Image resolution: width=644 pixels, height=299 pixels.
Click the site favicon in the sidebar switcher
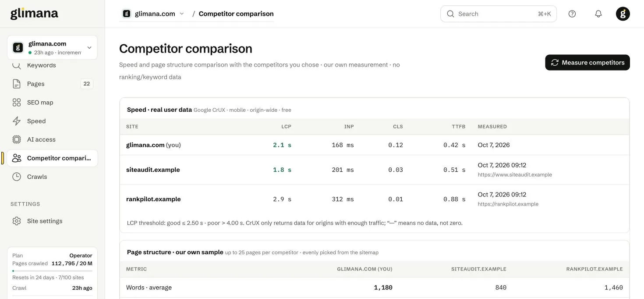coord(18,47)
